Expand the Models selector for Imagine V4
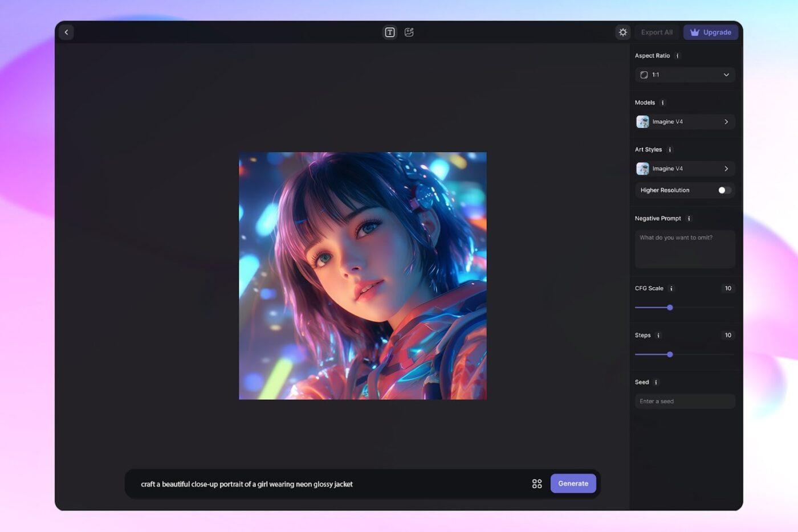 click(726, 121)
